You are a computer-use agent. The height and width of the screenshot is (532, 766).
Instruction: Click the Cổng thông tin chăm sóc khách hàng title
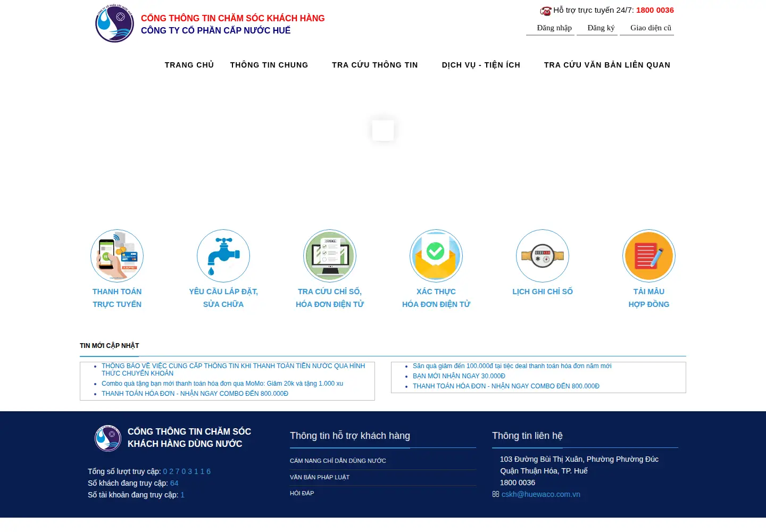pyautogui.click(x=232, y=18)
